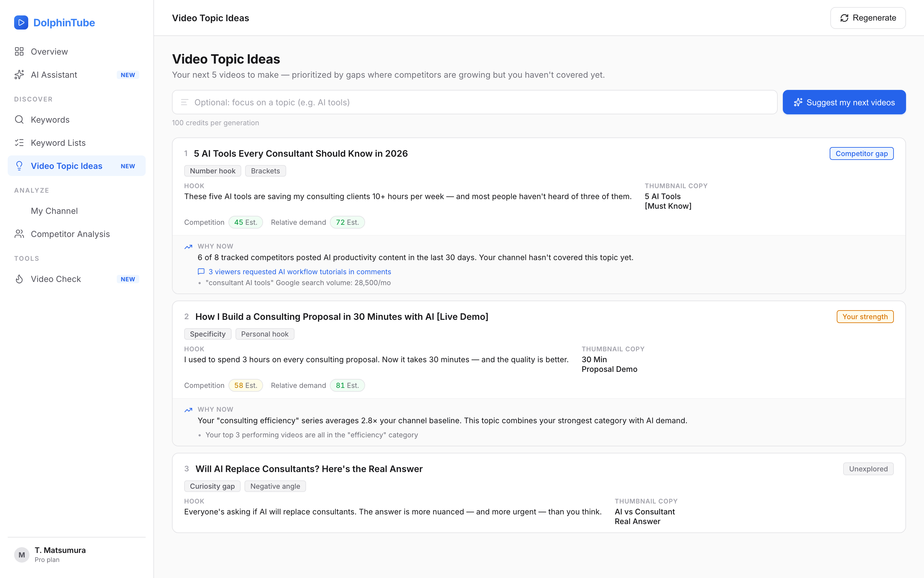
Task: Open My Channel page
Action: tap(76, 211)
